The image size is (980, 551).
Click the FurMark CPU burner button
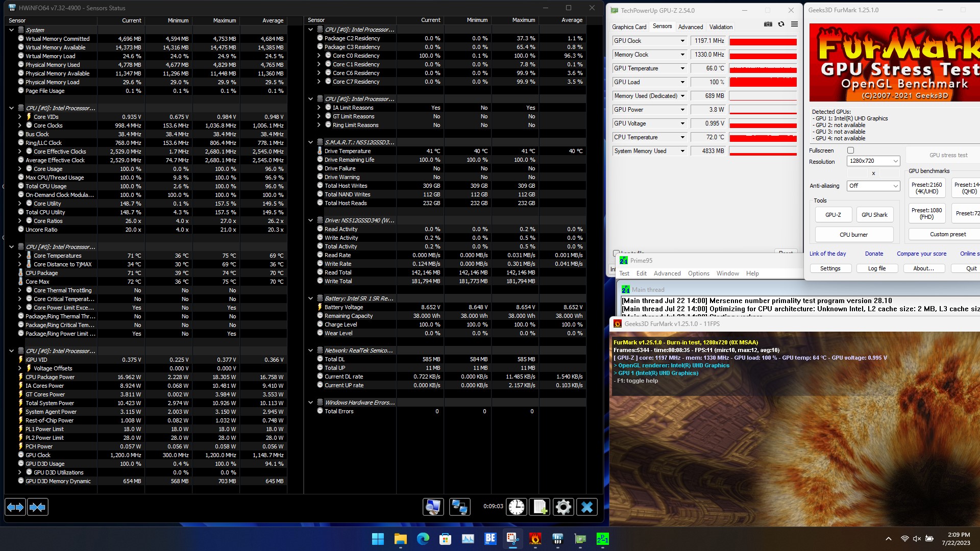(x=853, y=235)
